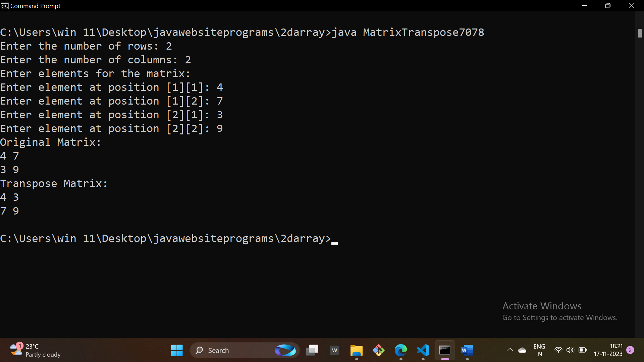
Task: Open Wi-Fi quick settings
Action: coord(558,350)
